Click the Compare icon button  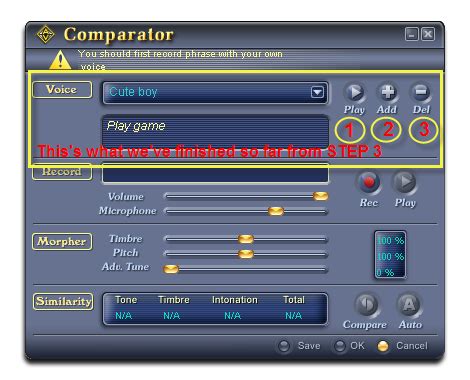366,305
